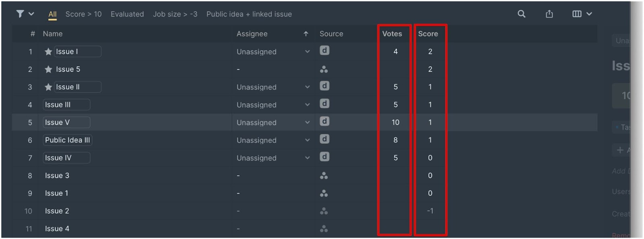
Task: Toggle the star on Issue I
Action: [x=48, y=52]
